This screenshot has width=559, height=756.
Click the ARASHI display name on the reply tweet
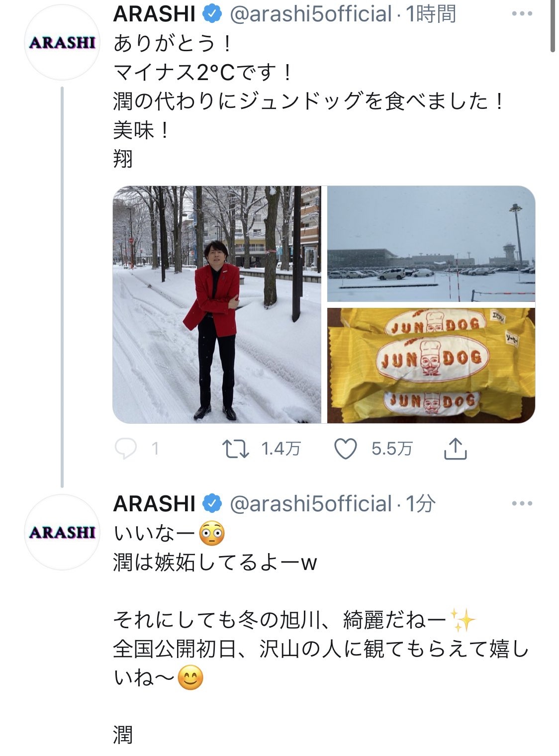tap(154, 504)
